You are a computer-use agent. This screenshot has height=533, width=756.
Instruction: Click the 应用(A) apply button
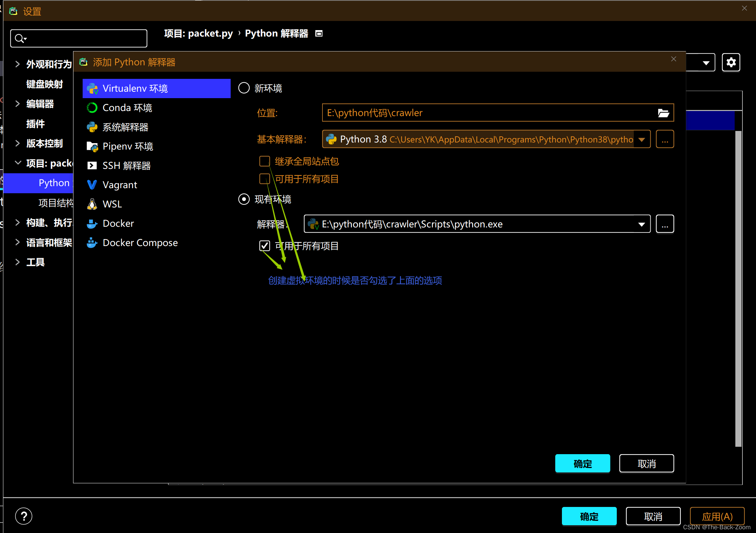tap(717, 516)
